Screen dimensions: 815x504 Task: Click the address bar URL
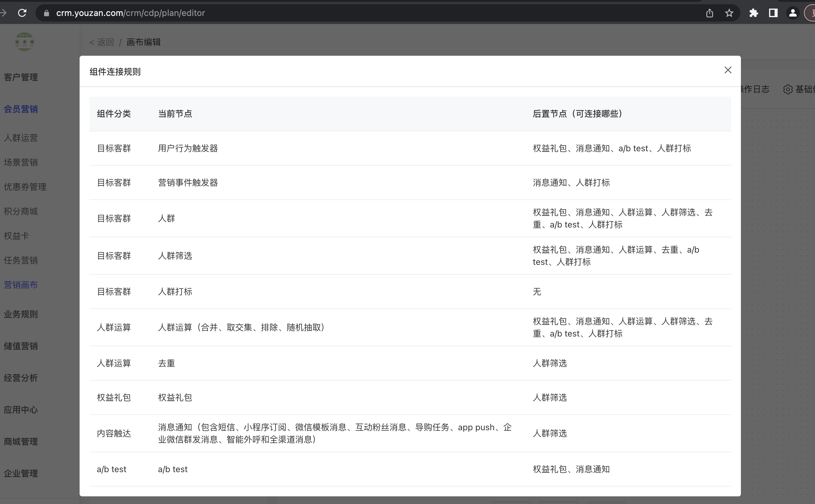[131, 13]
